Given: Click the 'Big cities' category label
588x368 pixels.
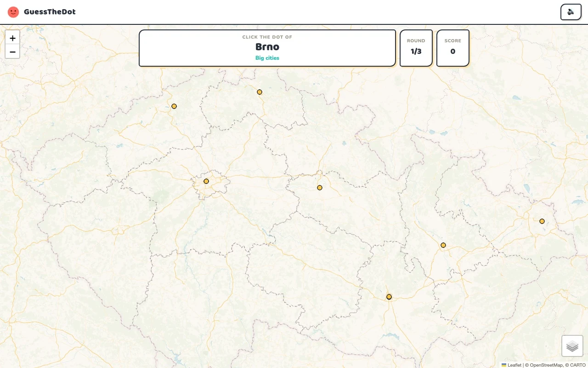Looking at the screenshot, I should point(267,58).
